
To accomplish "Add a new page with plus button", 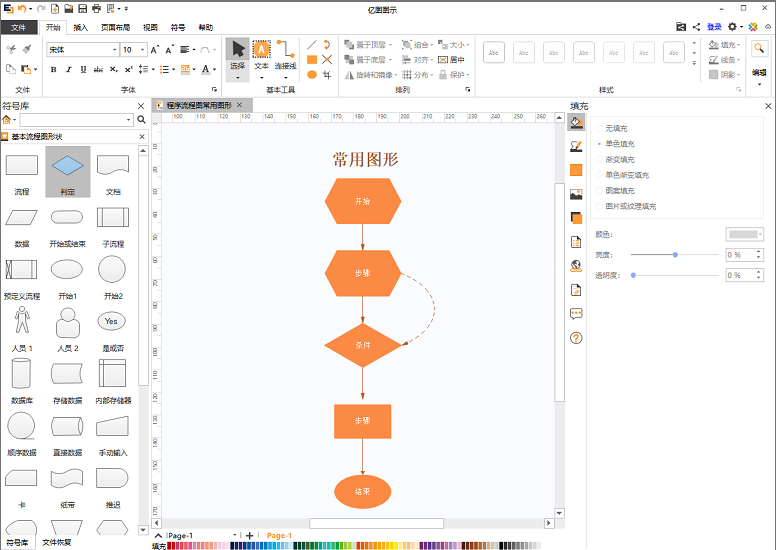I will click(x=249, y=535).
